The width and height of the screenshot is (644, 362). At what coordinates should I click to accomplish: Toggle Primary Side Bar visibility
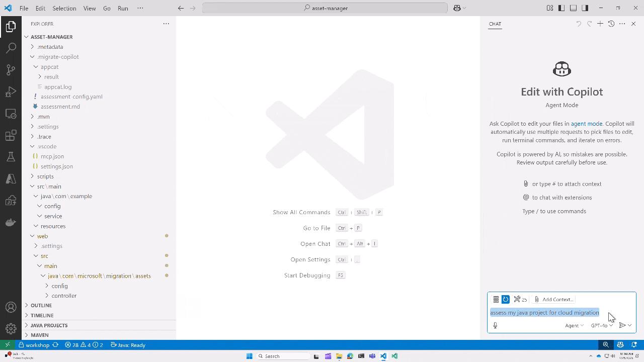point(561,8)
